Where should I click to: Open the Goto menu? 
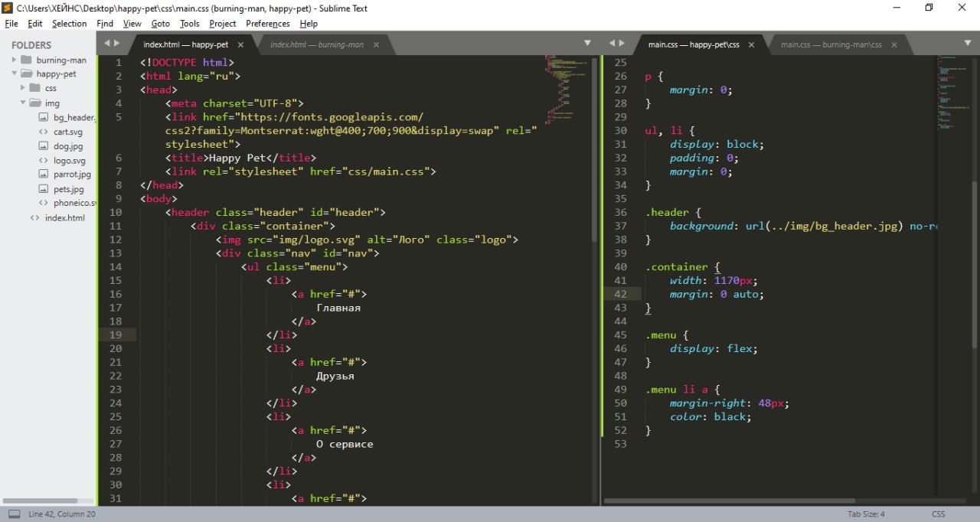coord(160,24)
